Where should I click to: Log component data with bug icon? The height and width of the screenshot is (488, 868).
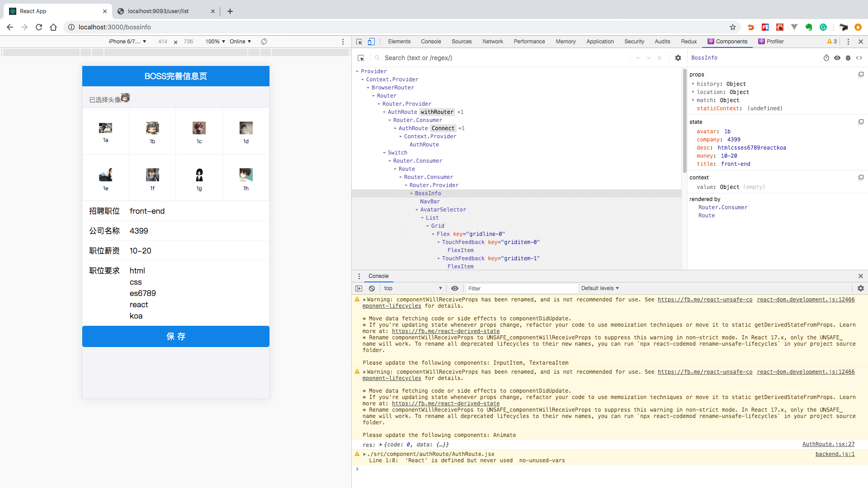848,58
